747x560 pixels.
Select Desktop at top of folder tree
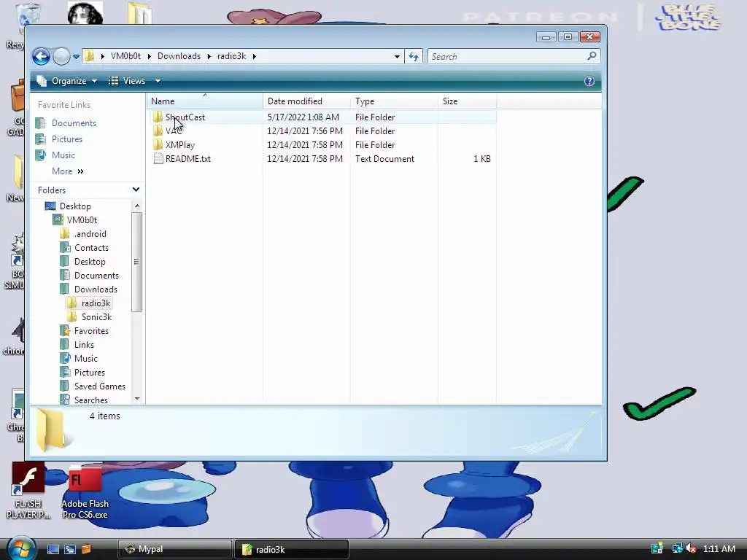click(x=75, y=206)
